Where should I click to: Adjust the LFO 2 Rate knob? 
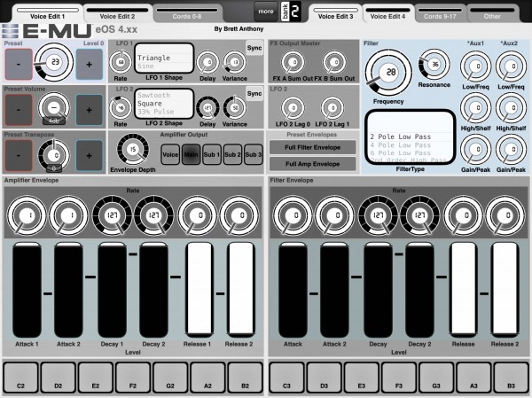pyautogui.click(x=120, y=107)
